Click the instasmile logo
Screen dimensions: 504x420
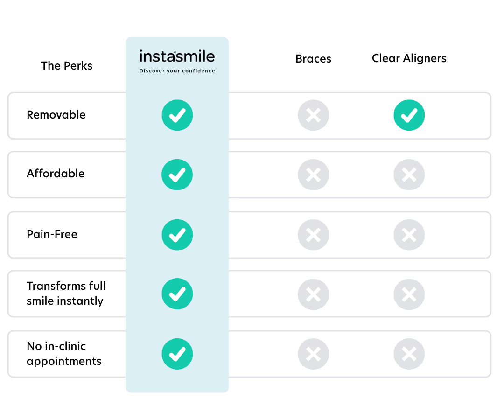(177, 57)
